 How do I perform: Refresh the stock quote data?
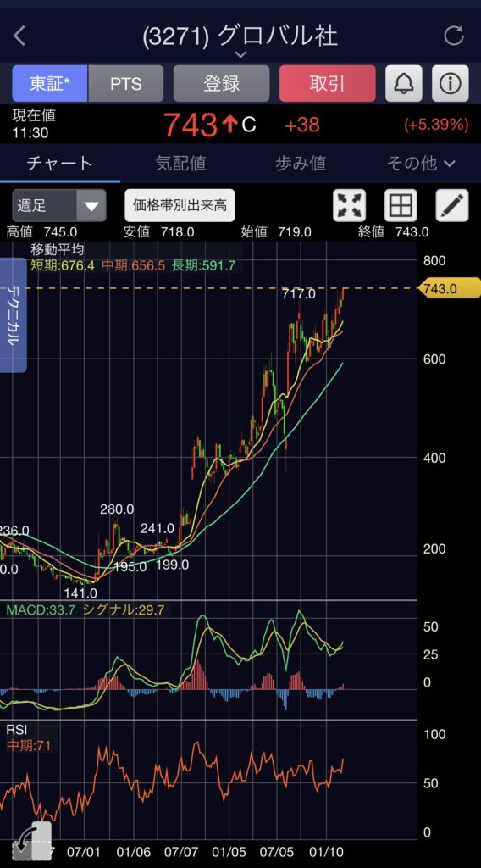(454, 36)
